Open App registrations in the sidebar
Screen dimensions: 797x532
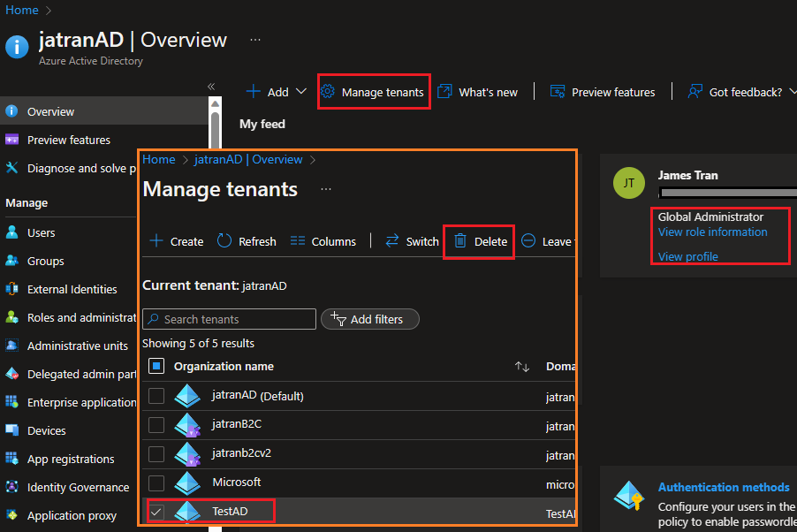point(71,459)
